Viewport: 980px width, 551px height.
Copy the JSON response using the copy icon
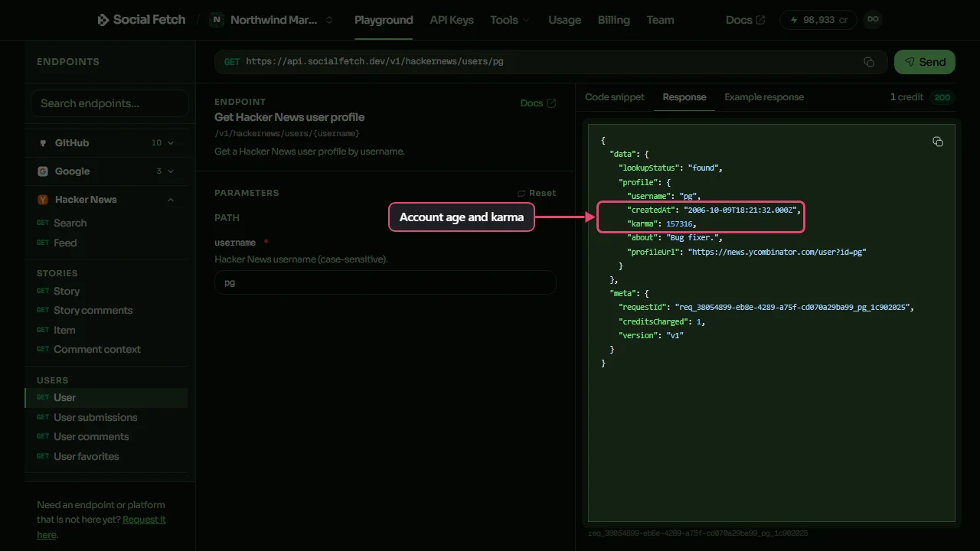click(x=938, y=142)
